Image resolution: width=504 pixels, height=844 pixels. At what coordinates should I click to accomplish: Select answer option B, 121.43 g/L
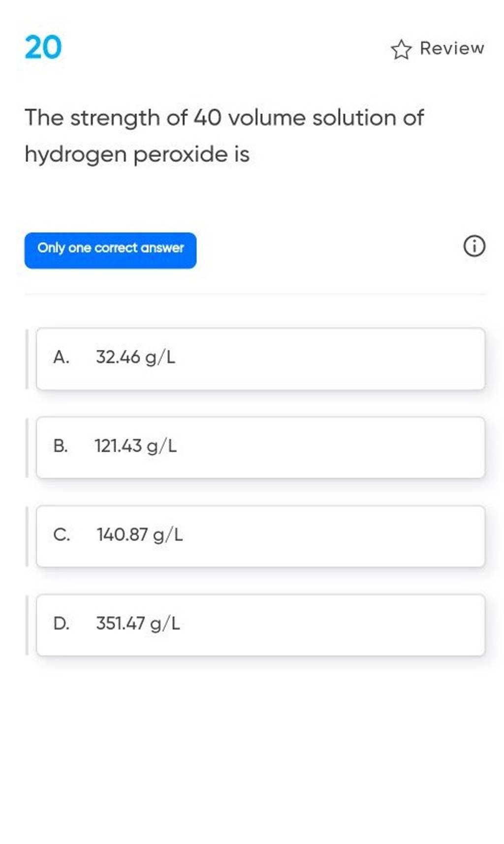pos(260,446)
